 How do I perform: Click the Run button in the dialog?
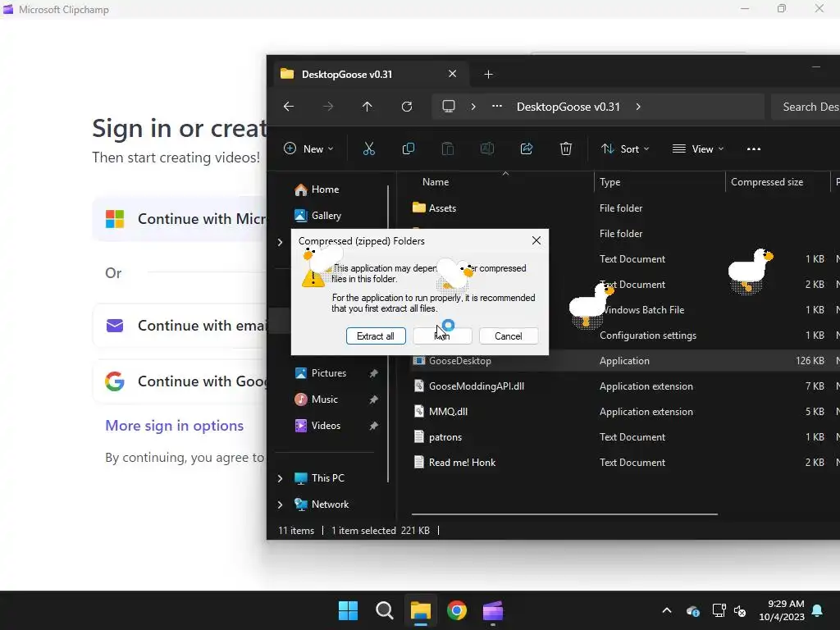pos(442,336)
